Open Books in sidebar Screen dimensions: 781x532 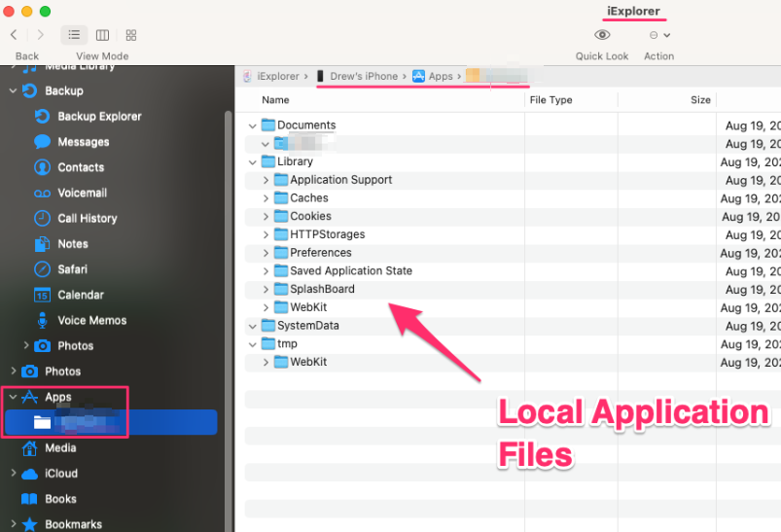click(50, 499)
